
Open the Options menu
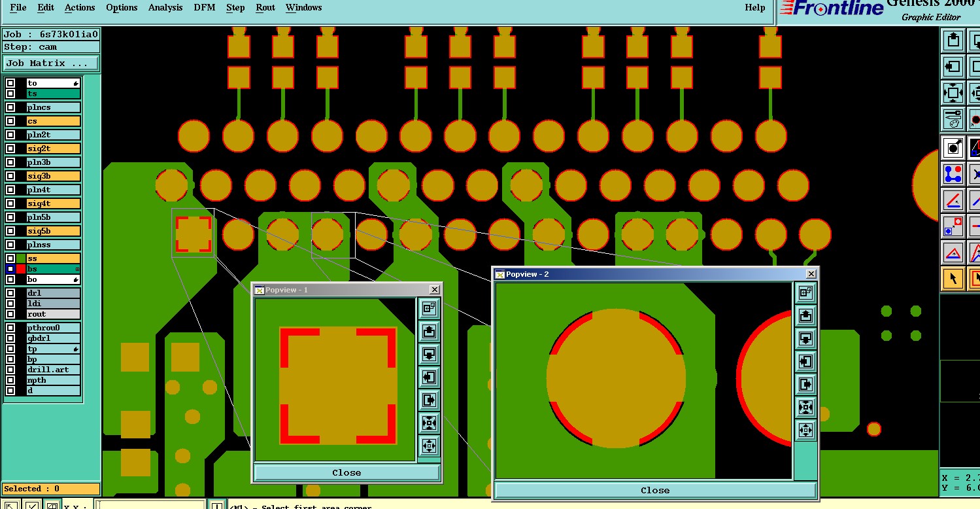pos(122,8)
